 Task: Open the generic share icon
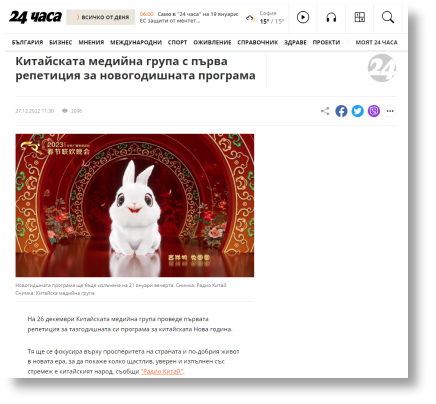point(325,111)
